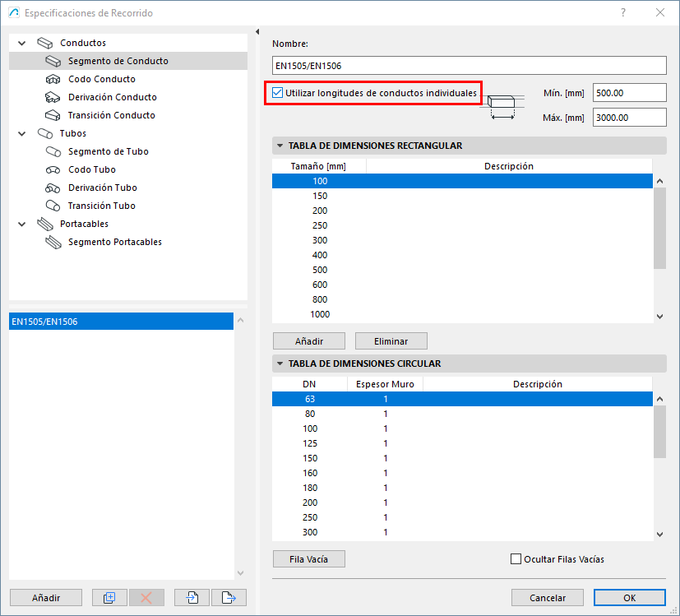Select size 250 row in rectangular table
The width and height of the screenshot is (680, 616).
coord(462,225)
